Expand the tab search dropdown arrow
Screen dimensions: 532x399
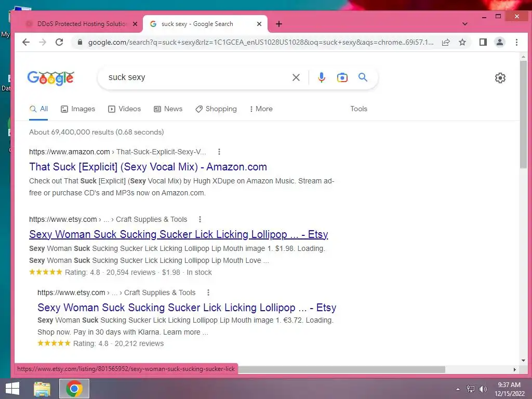coord(465,24)
